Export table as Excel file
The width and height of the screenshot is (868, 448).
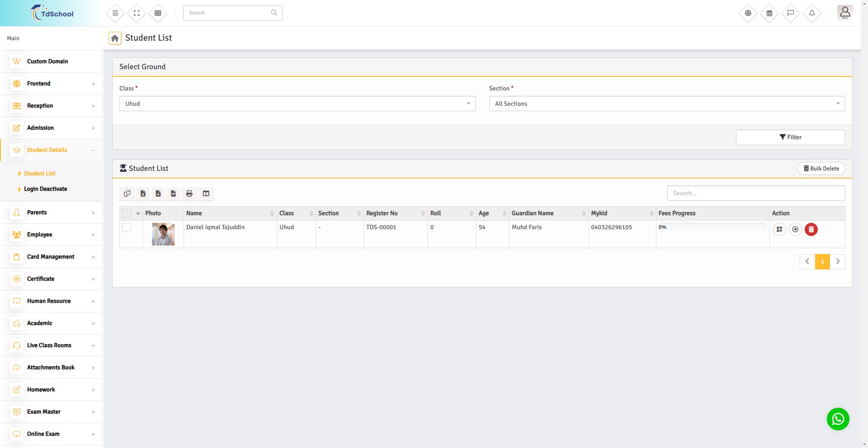[143, 193]
